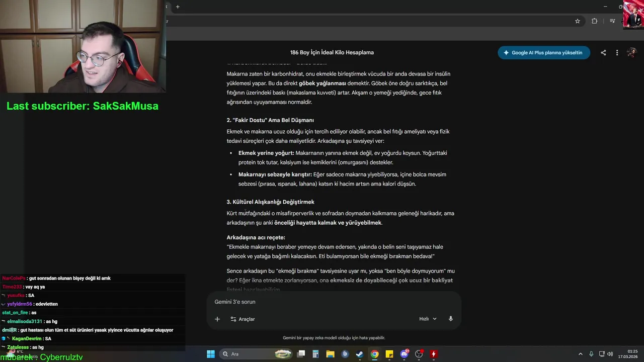Click the text 'Arkadaşına acı reçete:'
The image size is (644, 362).
click(x=256, y=237)
